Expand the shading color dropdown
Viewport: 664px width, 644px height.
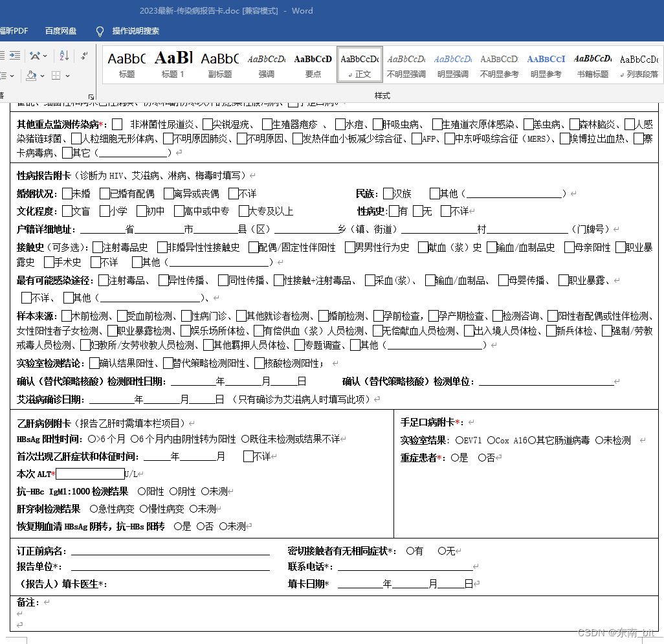pos(43,76)
